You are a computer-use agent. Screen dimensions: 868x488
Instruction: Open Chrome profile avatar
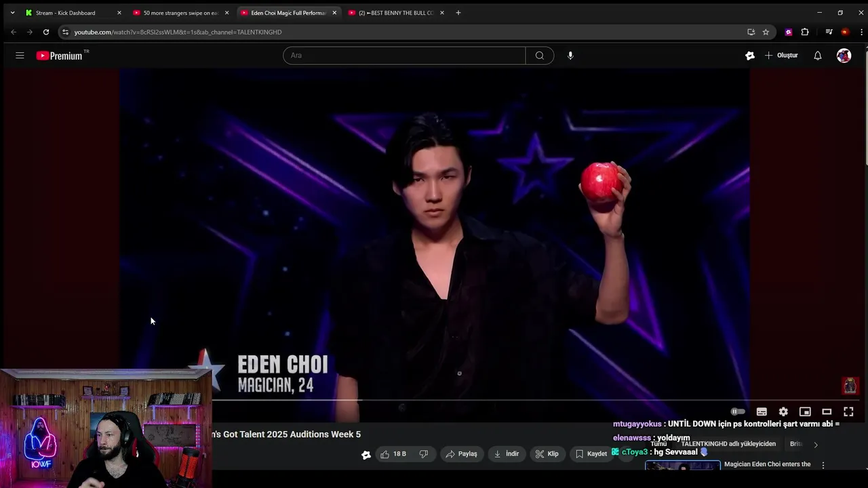tap(845, 32)
